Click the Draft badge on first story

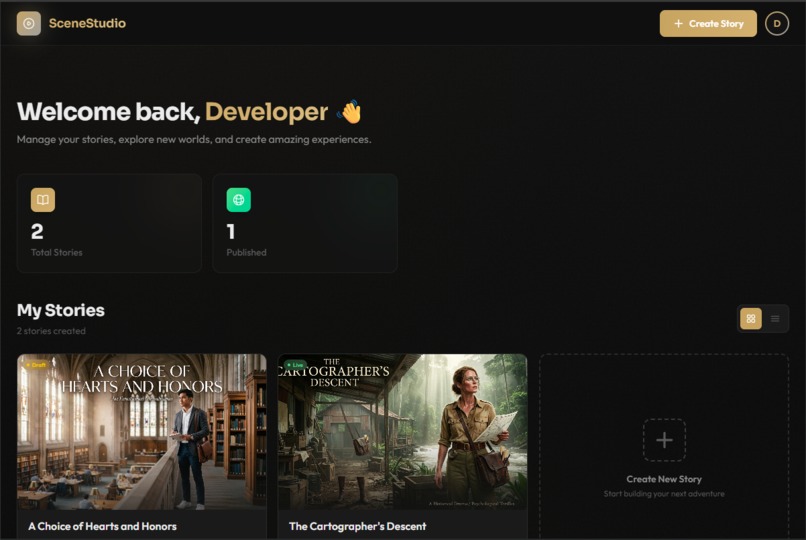coord(36,365)
